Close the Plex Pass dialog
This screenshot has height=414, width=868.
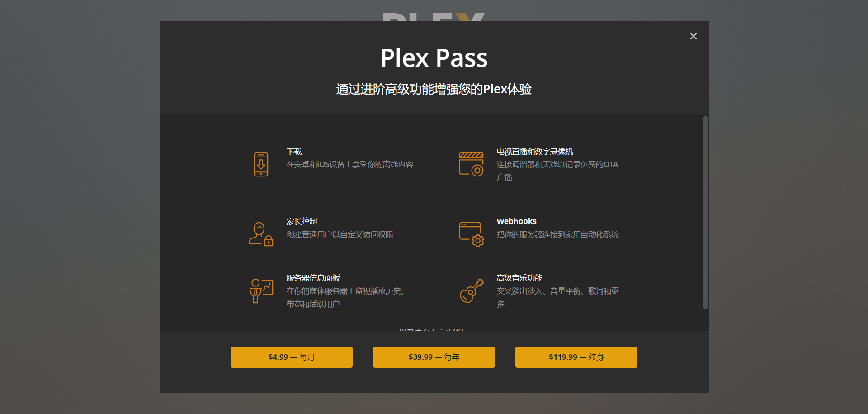point(693,36)
